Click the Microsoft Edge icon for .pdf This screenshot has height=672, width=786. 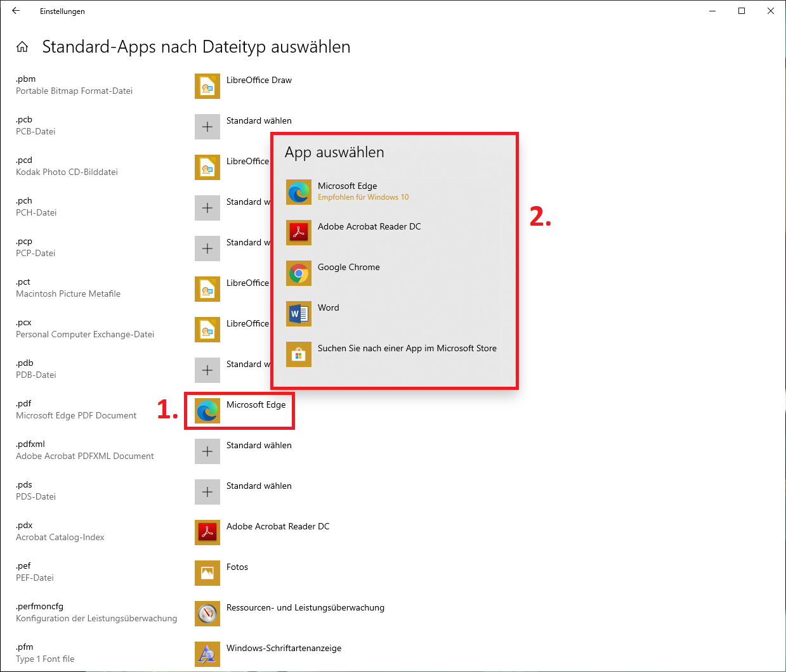tap(207, 411)
